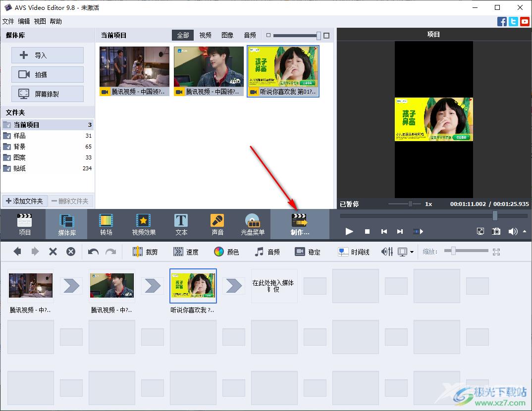The height and width of the screenshot is (411, 532).
Task: Open the 音频 audio tool
Action: click(x=267, y=252)
